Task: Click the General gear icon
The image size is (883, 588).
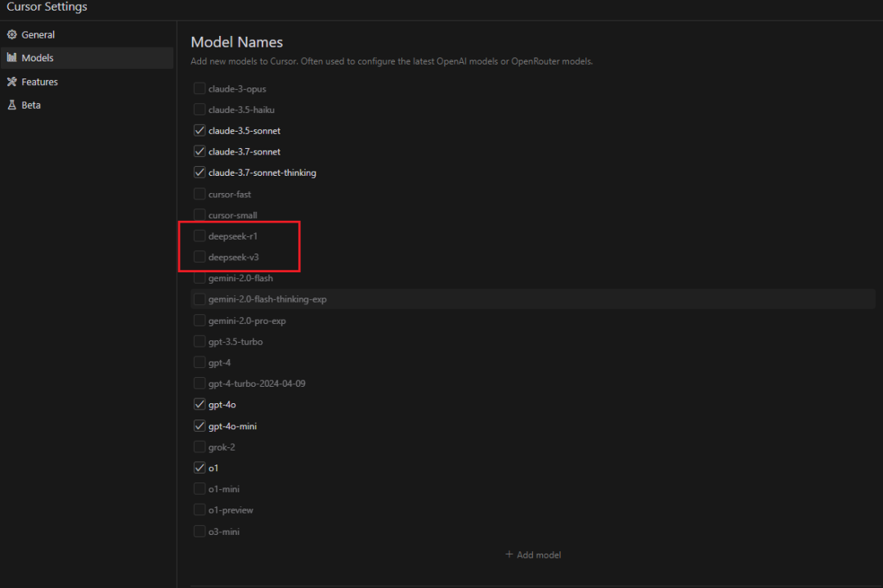Action: coord(11,34)
